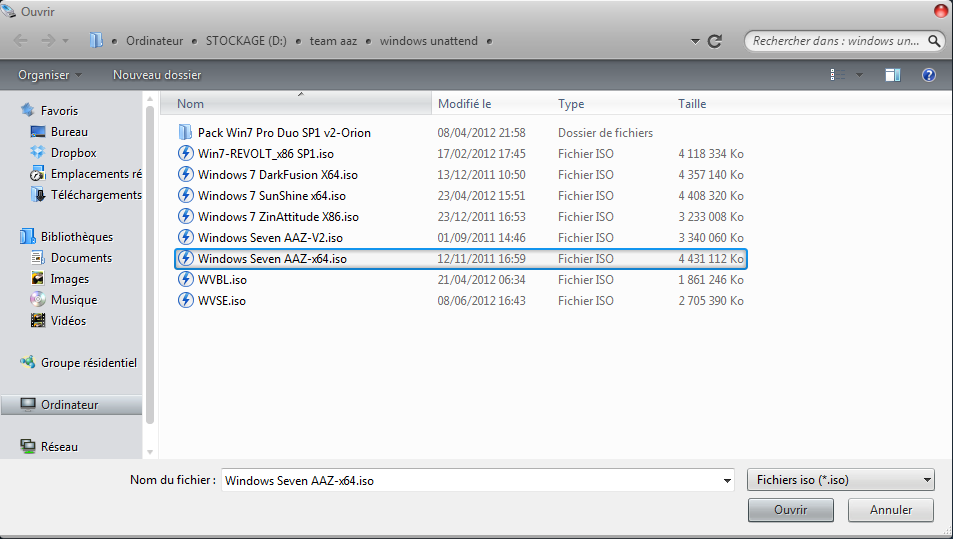Click the Musique library icon

[38, 300]
